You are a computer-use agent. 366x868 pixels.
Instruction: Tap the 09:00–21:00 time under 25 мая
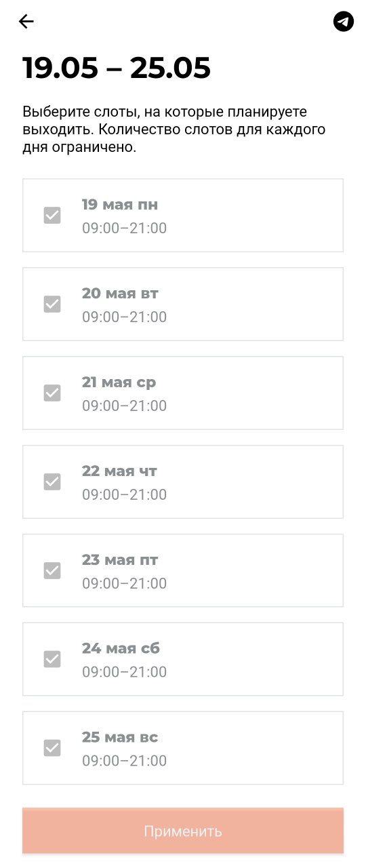(125, 761)
